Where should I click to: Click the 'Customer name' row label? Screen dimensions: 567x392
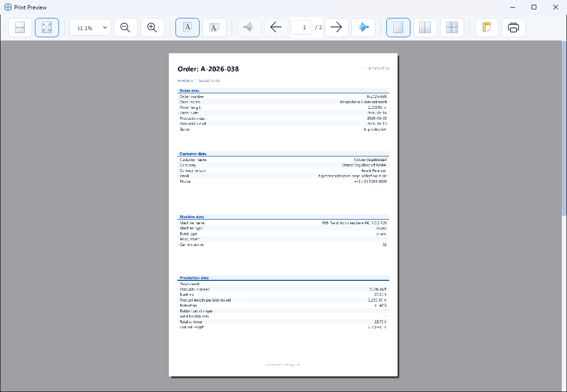click(193, 160)
